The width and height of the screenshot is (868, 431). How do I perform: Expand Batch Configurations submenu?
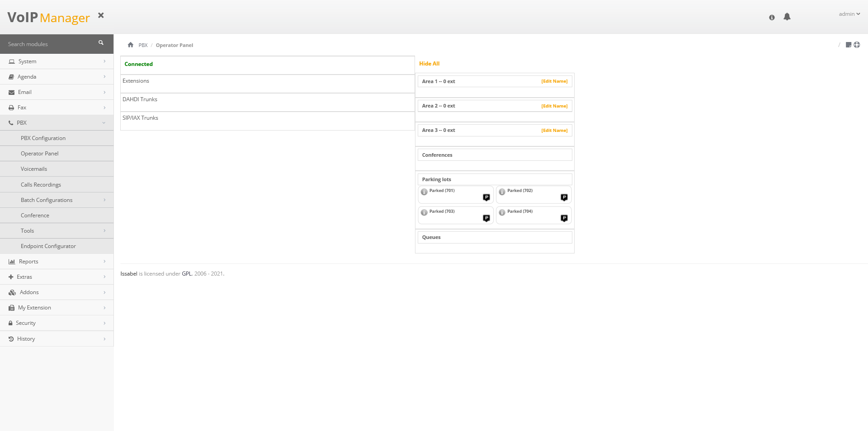(x=57, y=200)
